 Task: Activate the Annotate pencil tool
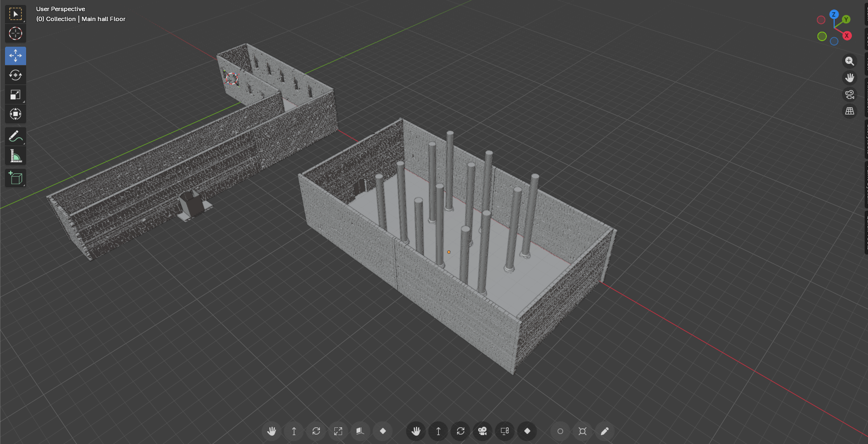[x=16, y=136]
